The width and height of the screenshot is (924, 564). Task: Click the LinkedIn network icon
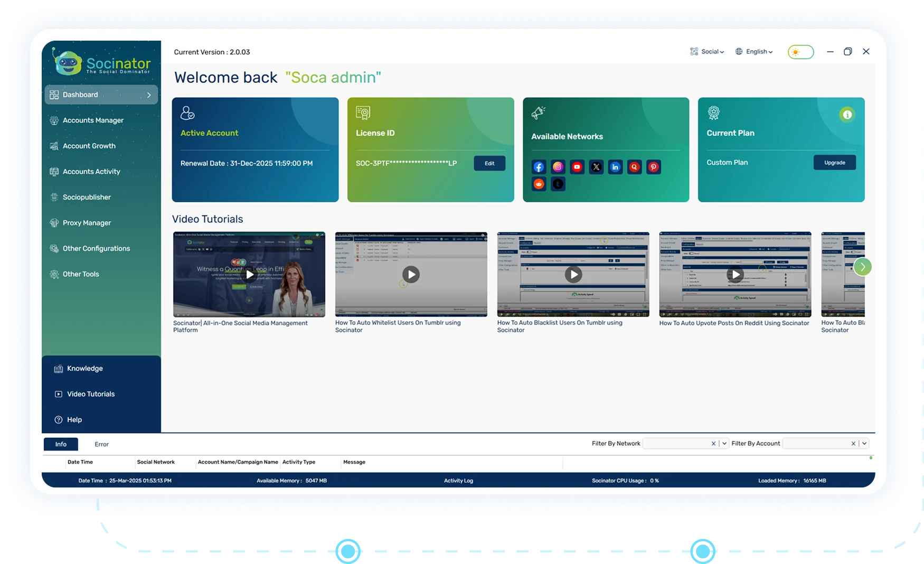(615, 167)
